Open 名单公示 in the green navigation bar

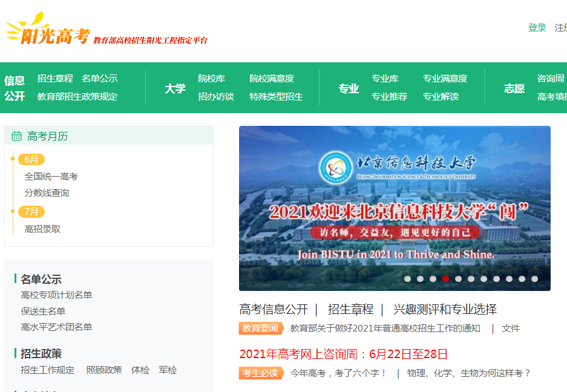[99, 79]
